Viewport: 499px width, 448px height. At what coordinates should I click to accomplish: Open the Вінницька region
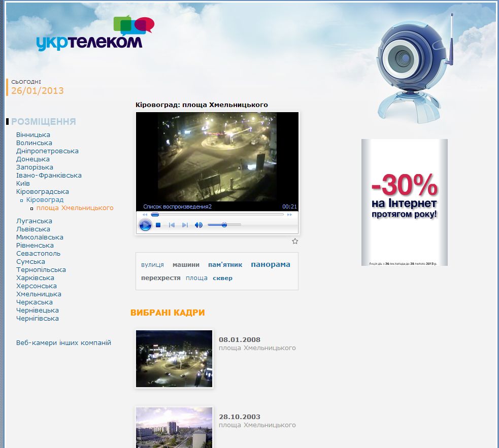[x=33, y=135]
